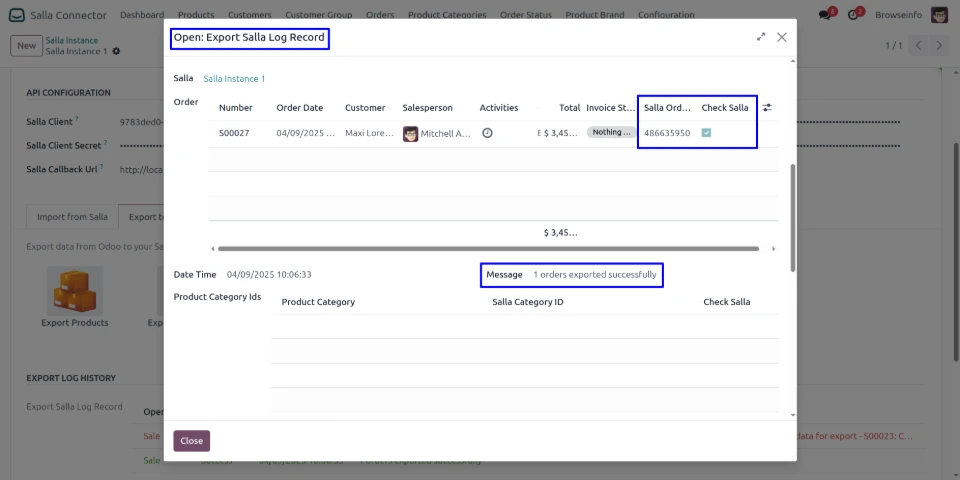This screenshot has height=480, width=960.
Task: Open the messages chat notification icon
Action: coord(828,15)
